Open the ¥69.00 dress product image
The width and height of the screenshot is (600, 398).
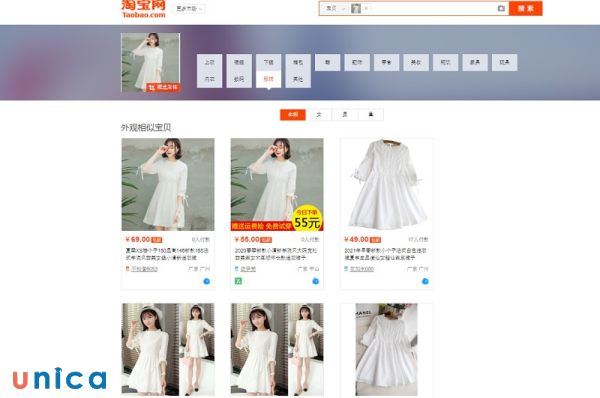pos(168,184)
